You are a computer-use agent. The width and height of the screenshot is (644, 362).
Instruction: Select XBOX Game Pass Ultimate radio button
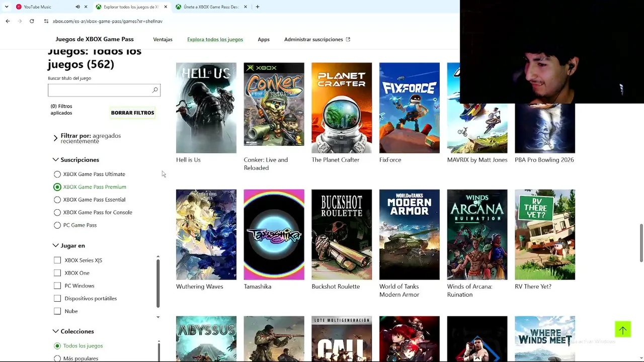click(x=57, y=174)
